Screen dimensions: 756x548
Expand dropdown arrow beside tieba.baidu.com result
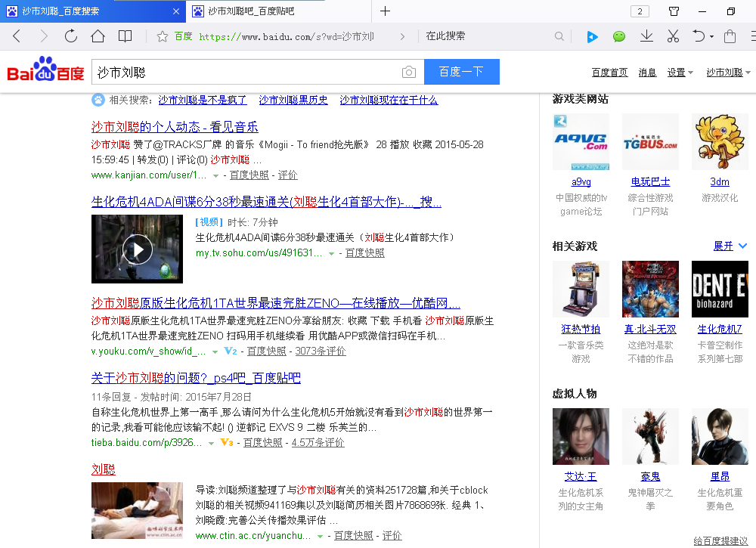(x=211, y=444)
